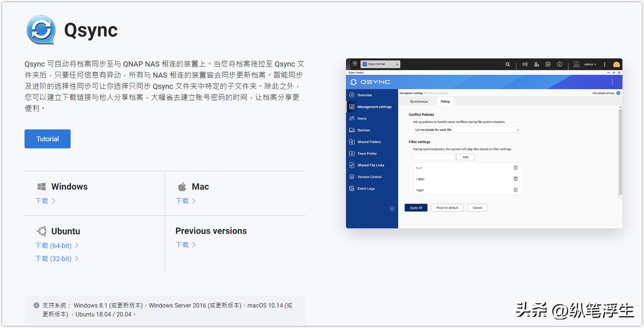Click the Add filter button
The width and height of the screenshot is (644, 328).
[x=465, y=157]
